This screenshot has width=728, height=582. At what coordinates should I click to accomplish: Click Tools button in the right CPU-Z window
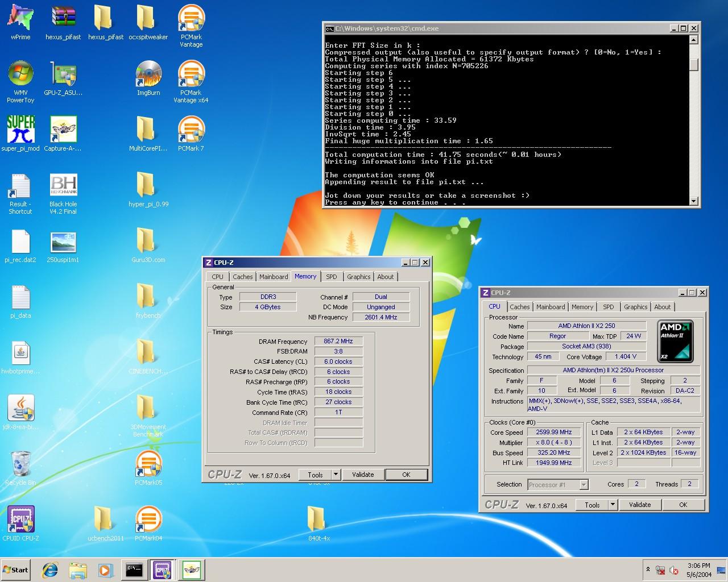click(592, 505)
